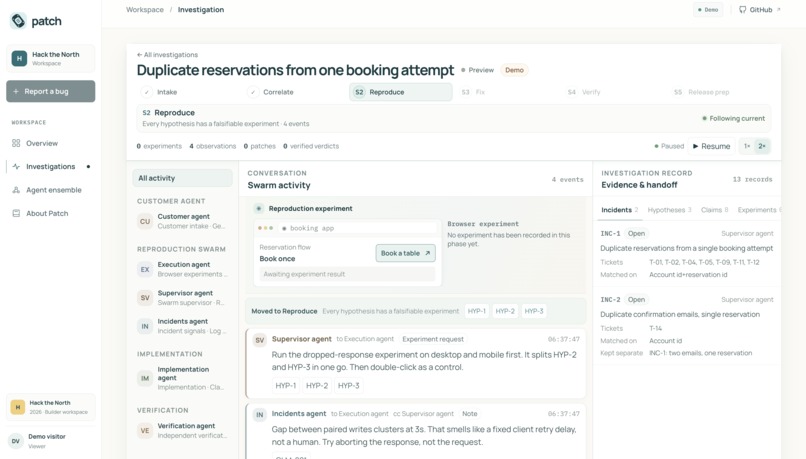Click the Resume playback button
The height and width of the screenshot is (459, 806).
pyautogui.click(x=711, y=146)
